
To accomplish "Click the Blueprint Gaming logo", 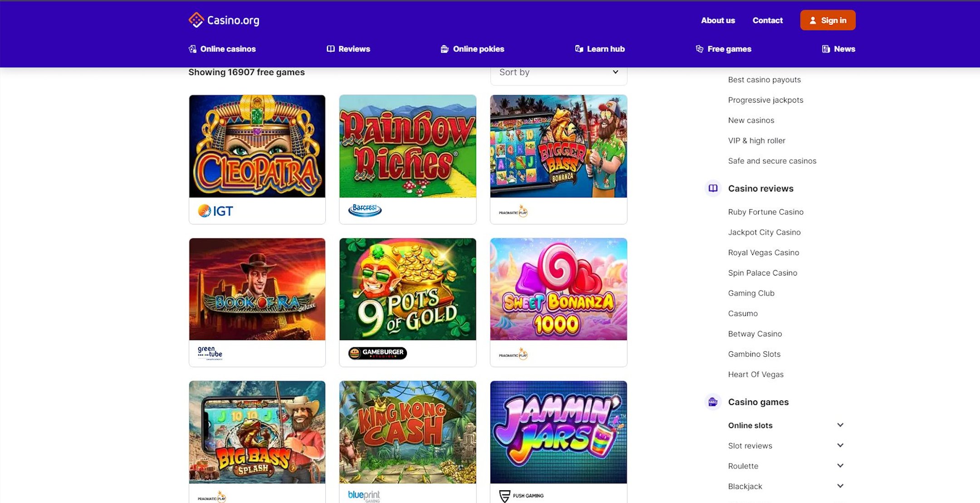I will (364, 496).
